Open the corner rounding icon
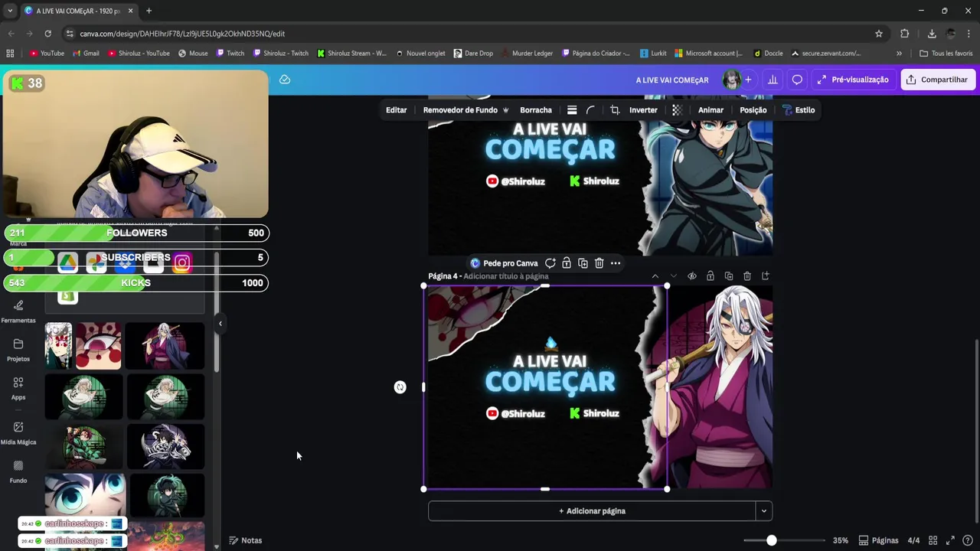Viewport: 980px width, 551px height. pyautogui.click(x=591, y=110)
